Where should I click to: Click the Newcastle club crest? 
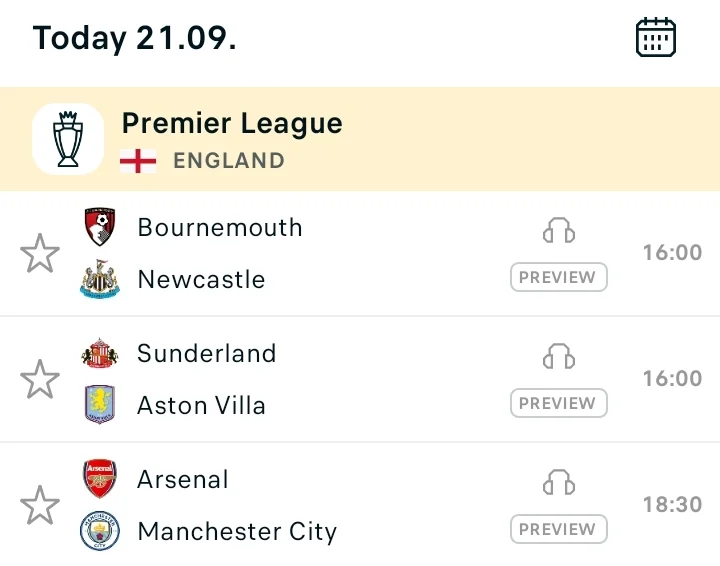coord(100,279)
